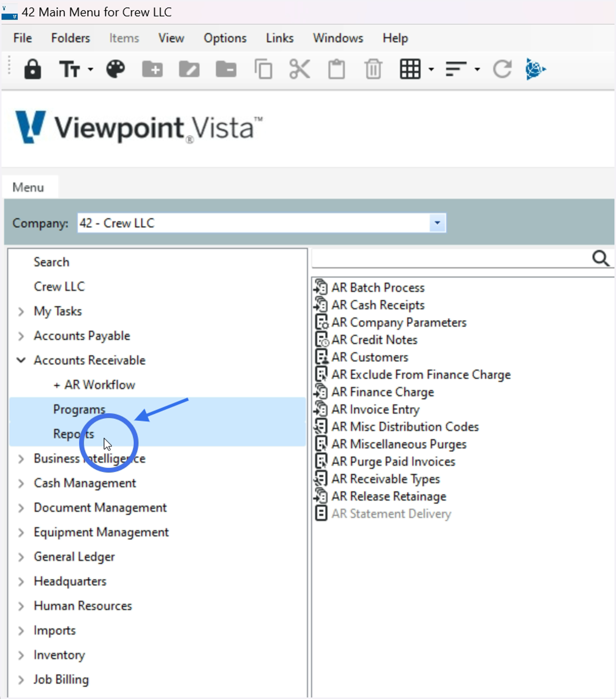Open the font size Tt tool
Screen dimensions: 616x699
pyautogui.click(x=69, y=69)
